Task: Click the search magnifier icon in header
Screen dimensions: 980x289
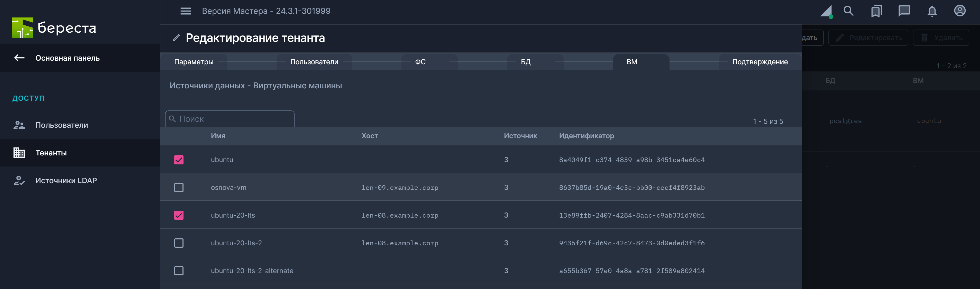Action: click(x=848, y=11)
